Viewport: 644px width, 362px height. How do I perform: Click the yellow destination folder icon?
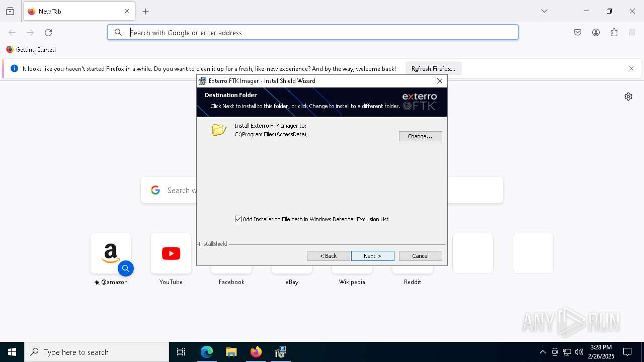[219, 130]
